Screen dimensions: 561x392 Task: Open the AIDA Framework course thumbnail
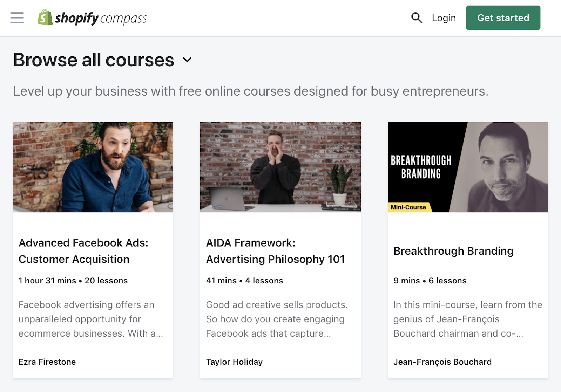[280, 167]
